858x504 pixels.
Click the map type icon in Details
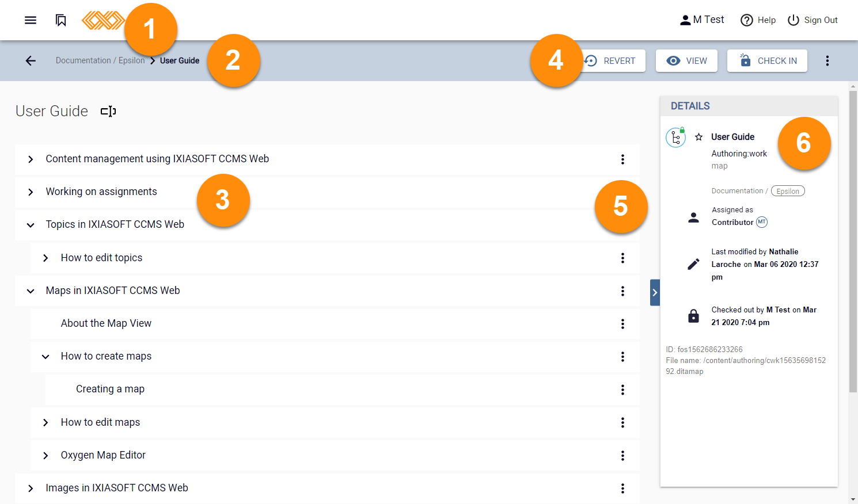(676, 138)
